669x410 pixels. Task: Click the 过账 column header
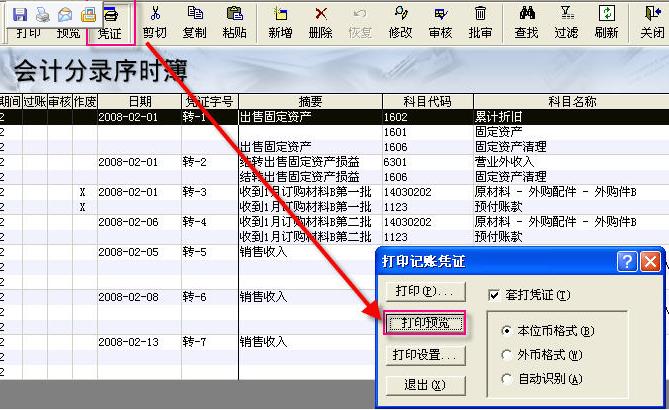[35, 102]
